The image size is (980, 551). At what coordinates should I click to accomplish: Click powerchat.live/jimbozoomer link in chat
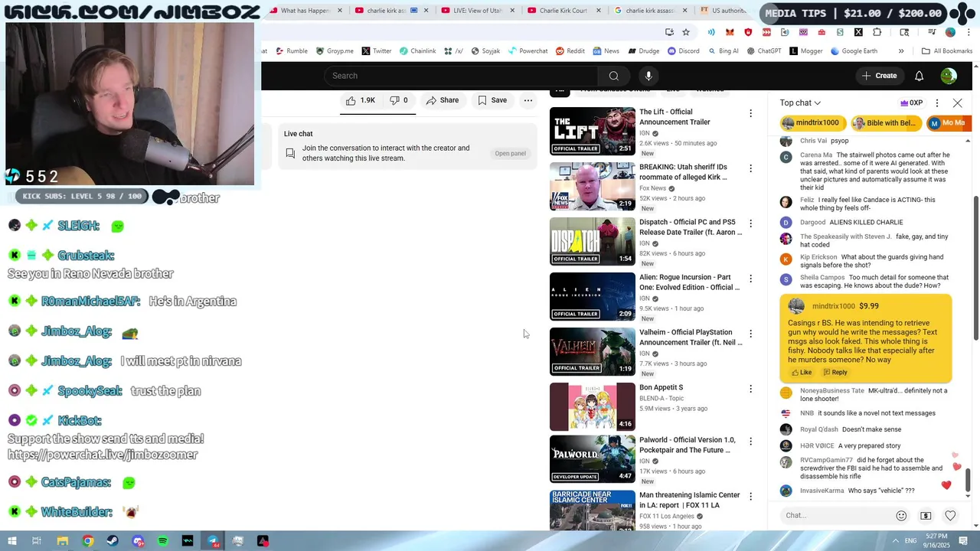click(103, 455)
